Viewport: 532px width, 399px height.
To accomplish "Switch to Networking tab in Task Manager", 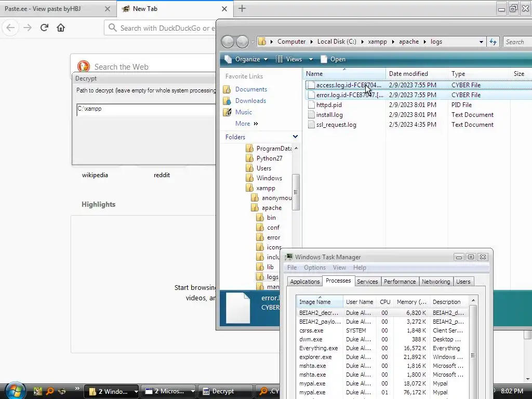I will 436,282.
